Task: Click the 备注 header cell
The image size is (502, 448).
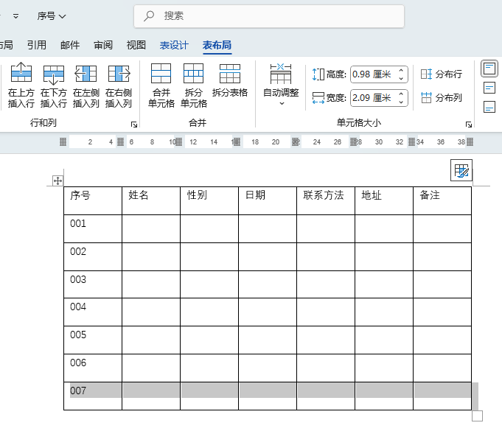Action: coord(442,200)
